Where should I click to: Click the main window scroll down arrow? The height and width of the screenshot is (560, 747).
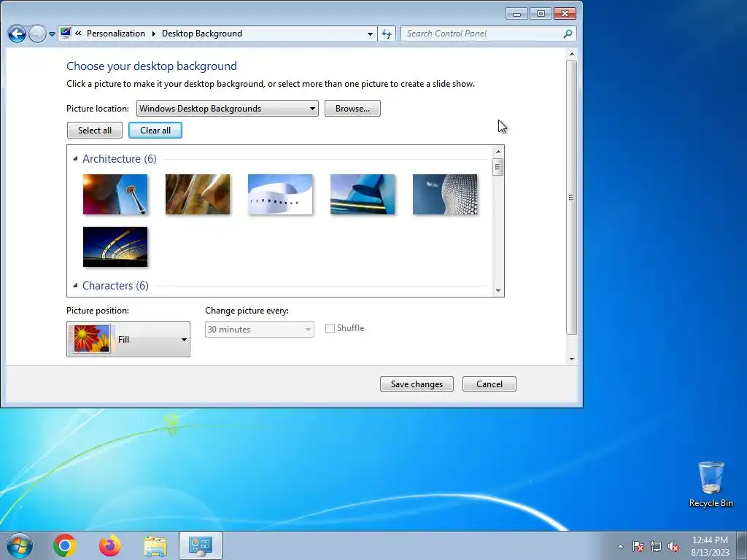point(572,359)
